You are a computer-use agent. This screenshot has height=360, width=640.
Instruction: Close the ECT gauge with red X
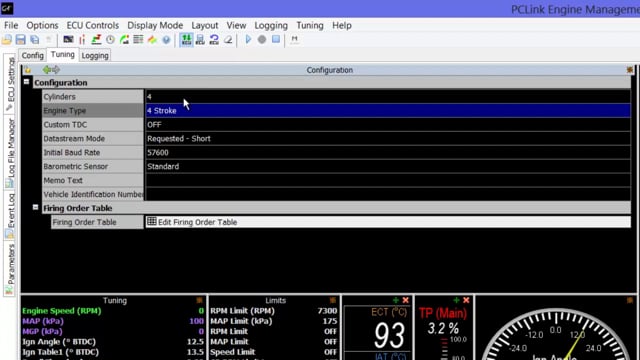(x=405, y=300)
